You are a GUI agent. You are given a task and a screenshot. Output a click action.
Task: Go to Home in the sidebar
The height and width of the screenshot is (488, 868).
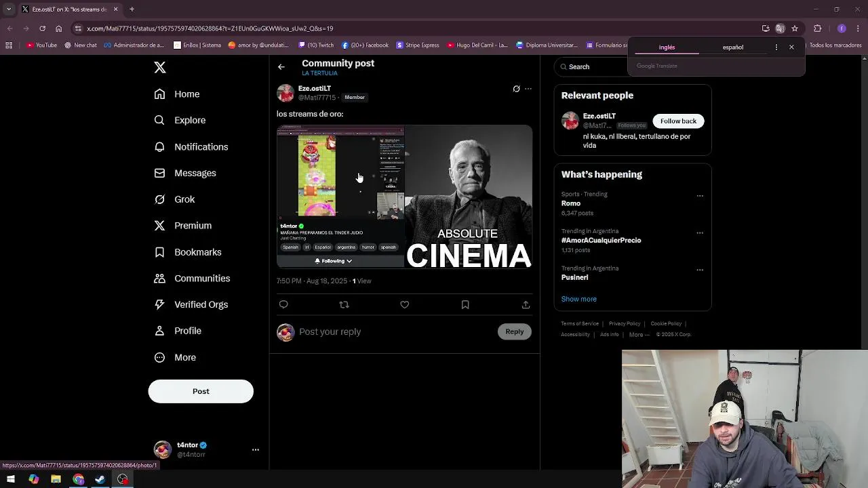(x=177, y=94)
